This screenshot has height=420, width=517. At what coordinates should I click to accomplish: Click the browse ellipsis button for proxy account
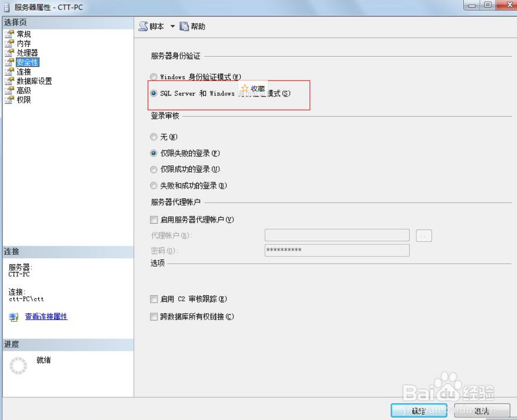point(424,235)
